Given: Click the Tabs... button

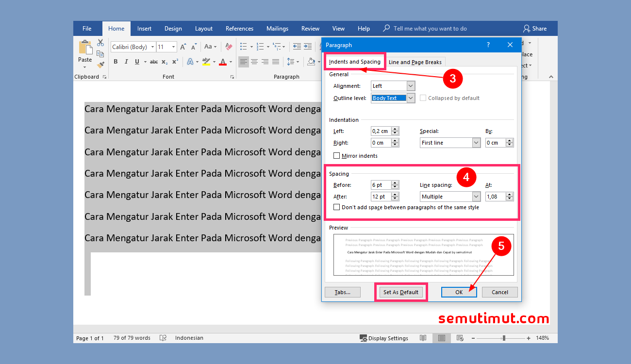Looking at the screenshot, I should [343, 292].
